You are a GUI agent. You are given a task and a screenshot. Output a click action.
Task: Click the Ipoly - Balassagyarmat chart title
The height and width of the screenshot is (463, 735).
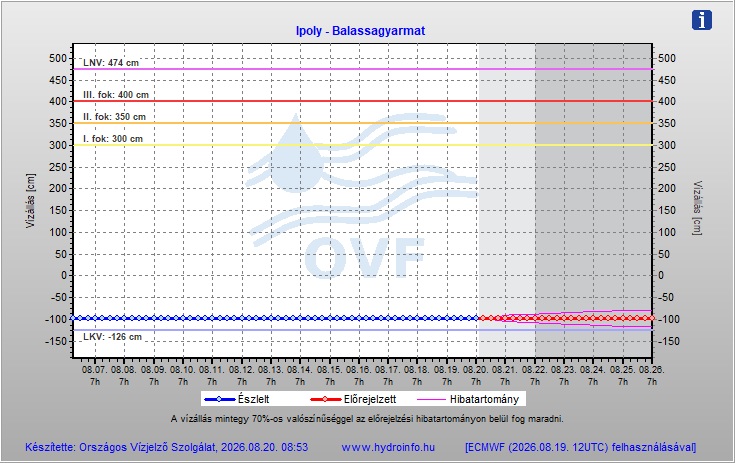360,31
